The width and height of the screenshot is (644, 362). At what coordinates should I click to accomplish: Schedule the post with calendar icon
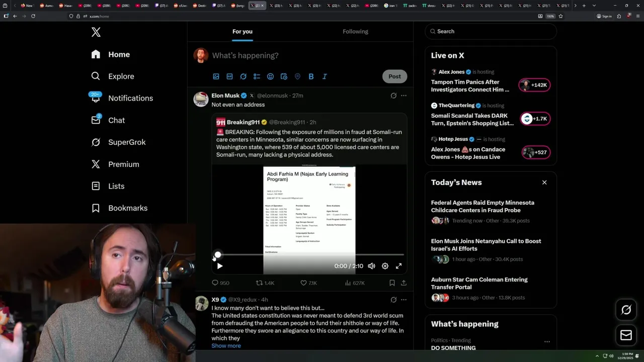[284, 76]
